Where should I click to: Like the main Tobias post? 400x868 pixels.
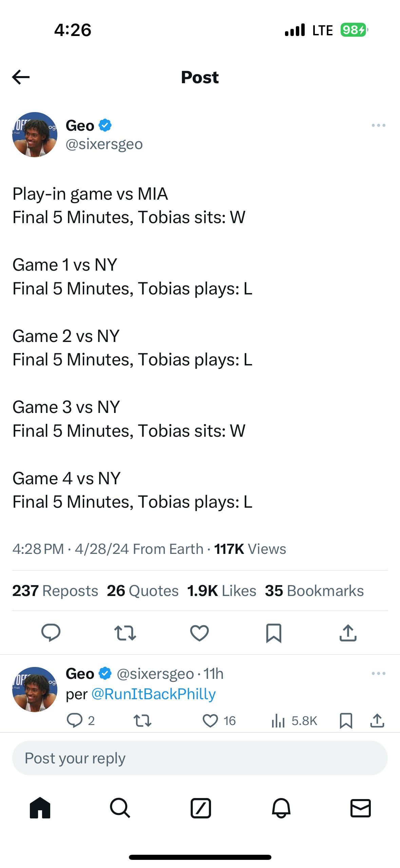click(x=199, y=632)
